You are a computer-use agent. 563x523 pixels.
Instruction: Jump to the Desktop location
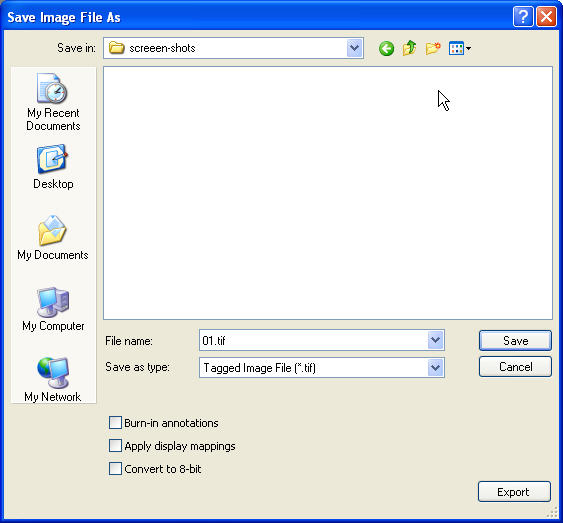point(53,167)
